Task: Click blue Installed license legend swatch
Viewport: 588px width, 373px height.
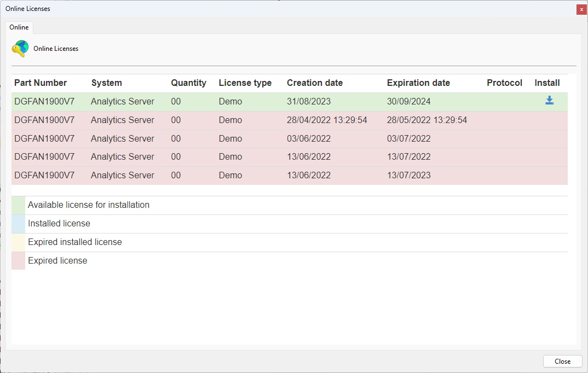Action: point(18,224)
